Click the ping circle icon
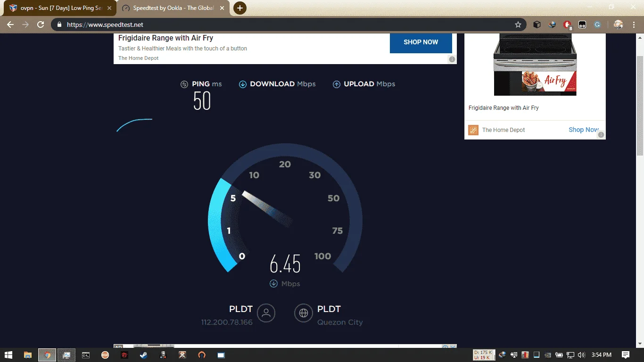This screenshot has height=362, width=644. point(184,84)
